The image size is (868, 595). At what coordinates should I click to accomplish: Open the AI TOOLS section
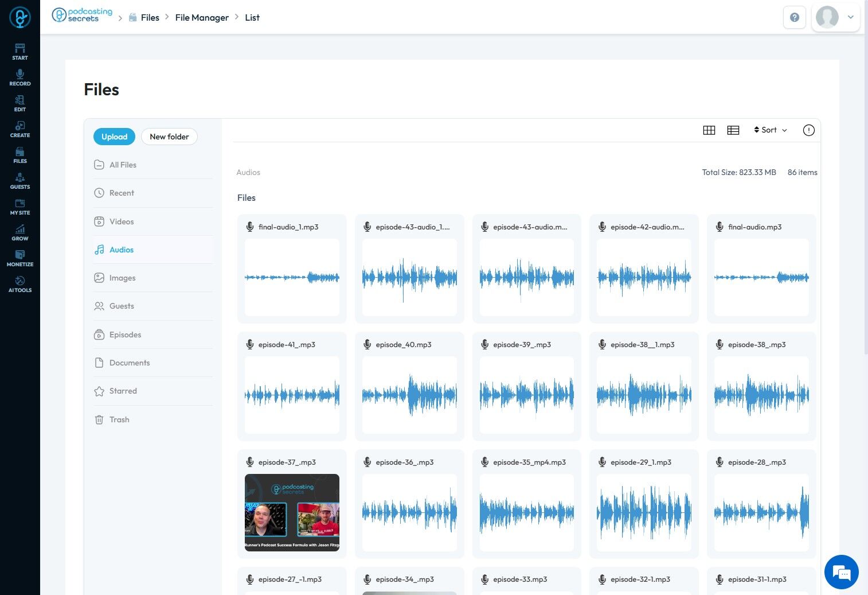[20, 284]
